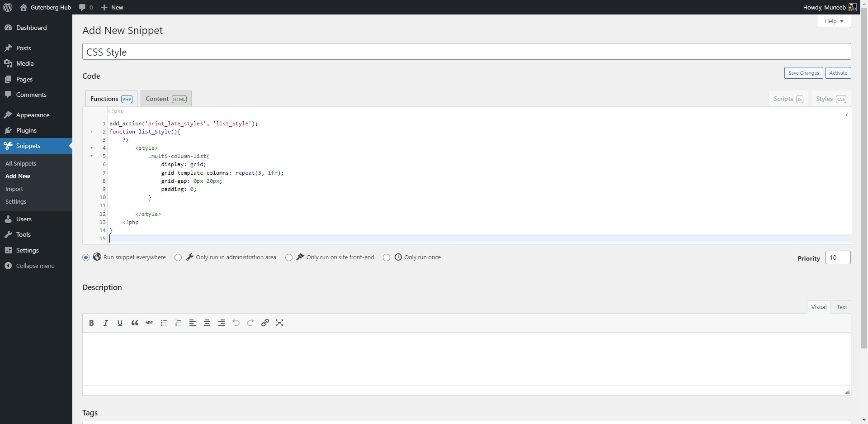Choose the Only run once execution option
The image size is (868, 424).
click(x=386, y=257)
